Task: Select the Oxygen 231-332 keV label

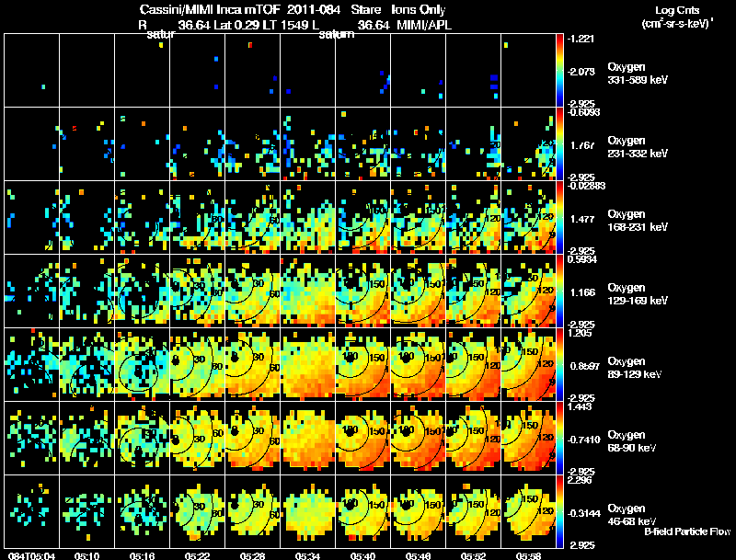Action: [638, 147]
